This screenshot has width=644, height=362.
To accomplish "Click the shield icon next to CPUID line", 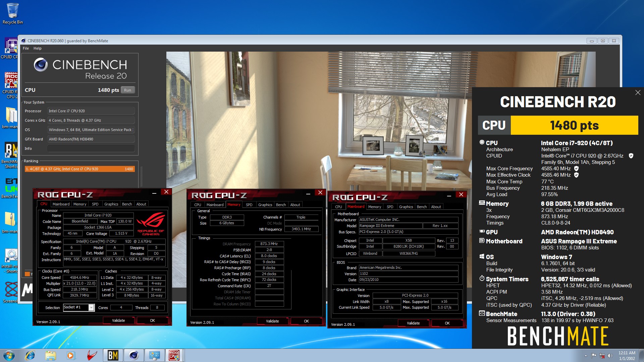I will (631, 156).
